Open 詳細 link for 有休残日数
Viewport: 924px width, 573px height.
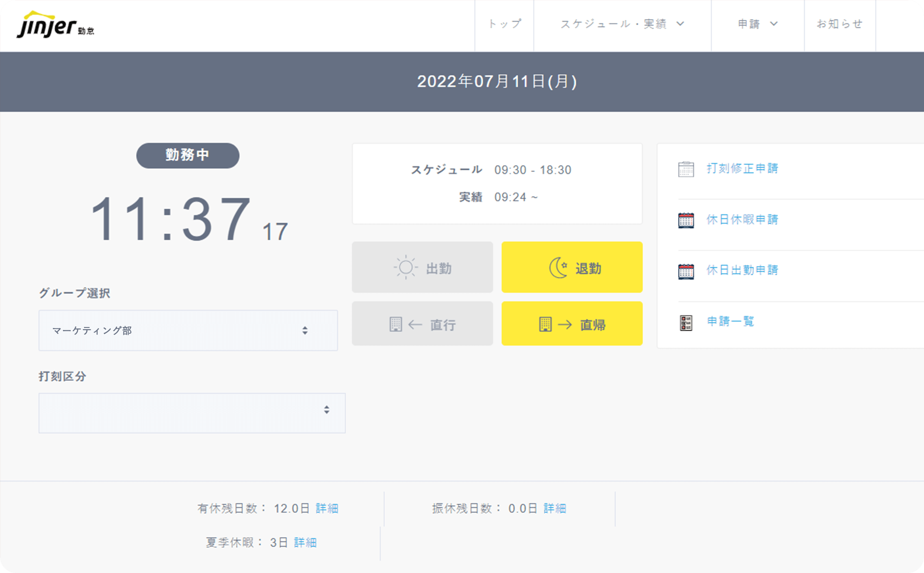point(327,508)
